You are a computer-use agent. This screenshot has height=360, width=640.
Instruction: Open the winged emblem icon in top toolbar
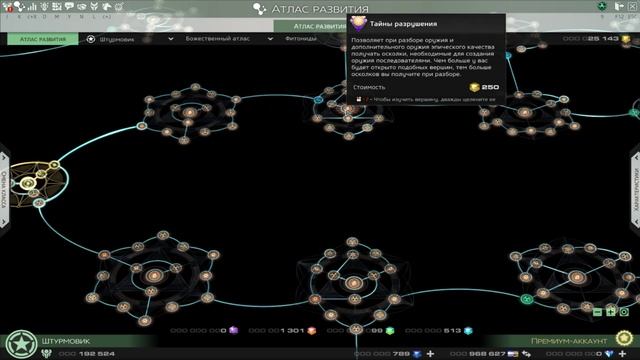(94, 7)
